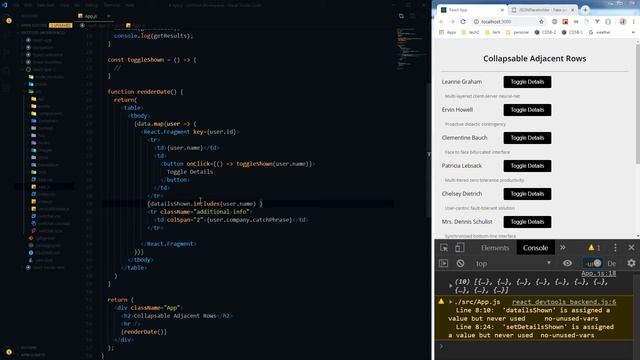Reload the localhost:3000 page
Screen dimensions: 640x360
coord(463,22)
